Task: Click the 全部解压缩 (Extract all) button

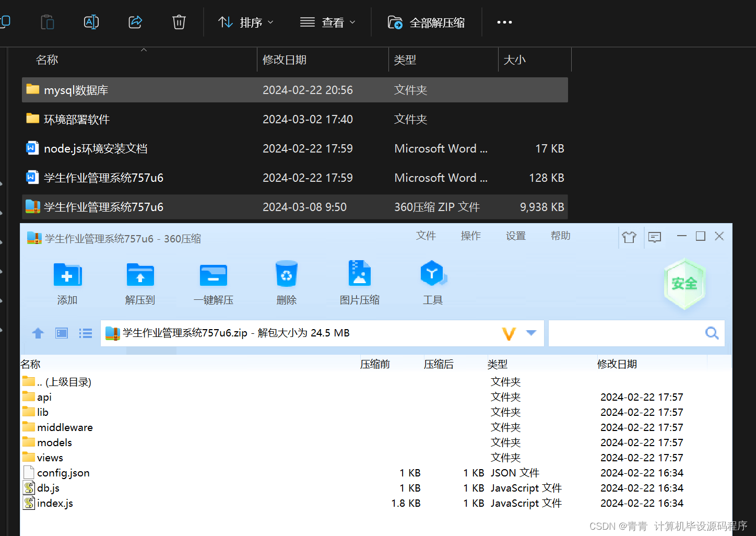Action: point(427,22)
